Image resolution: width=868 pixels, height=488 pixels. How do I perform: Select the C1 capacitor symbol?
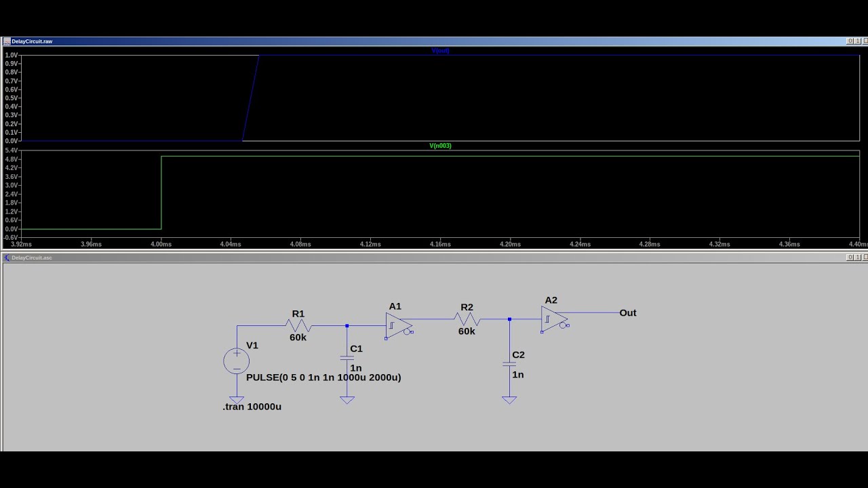pyautogui.click(x=347, y=358)
